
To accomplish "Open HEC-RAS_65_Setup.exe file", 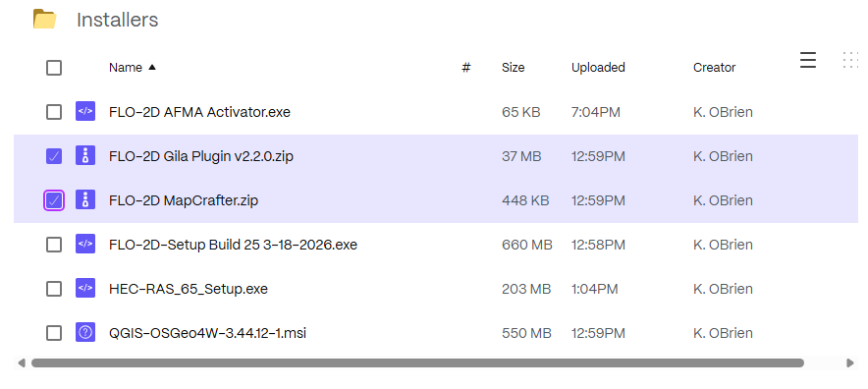I will (x=189, y=289).
